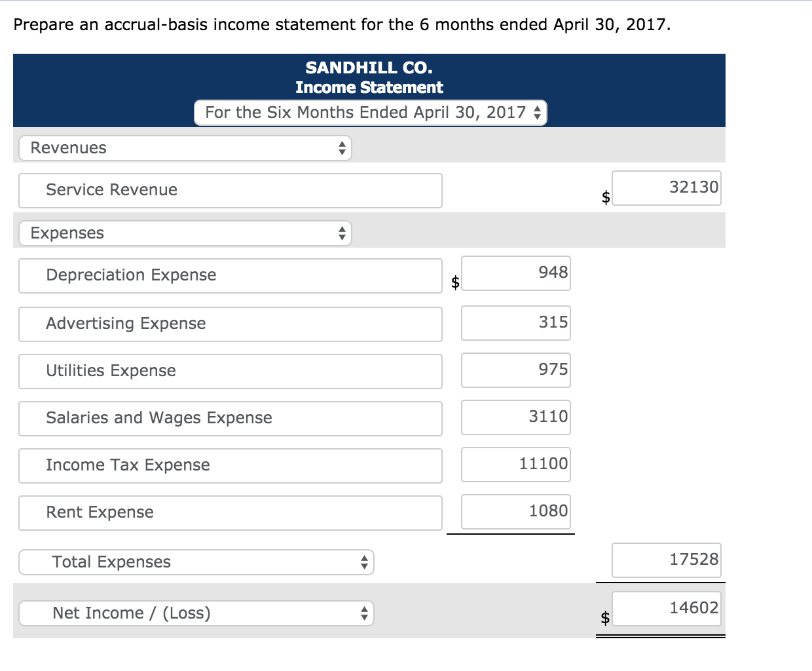The width and height of the screenshot is (812, 671).
Task: Select the Utilities Expense label field
Action: click(x=230, y=371)
